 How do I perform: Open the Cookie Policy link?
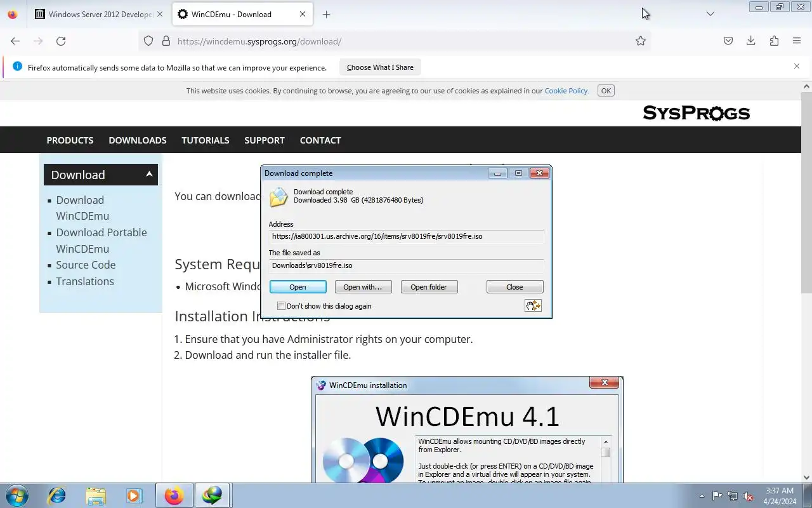point(566,91)
